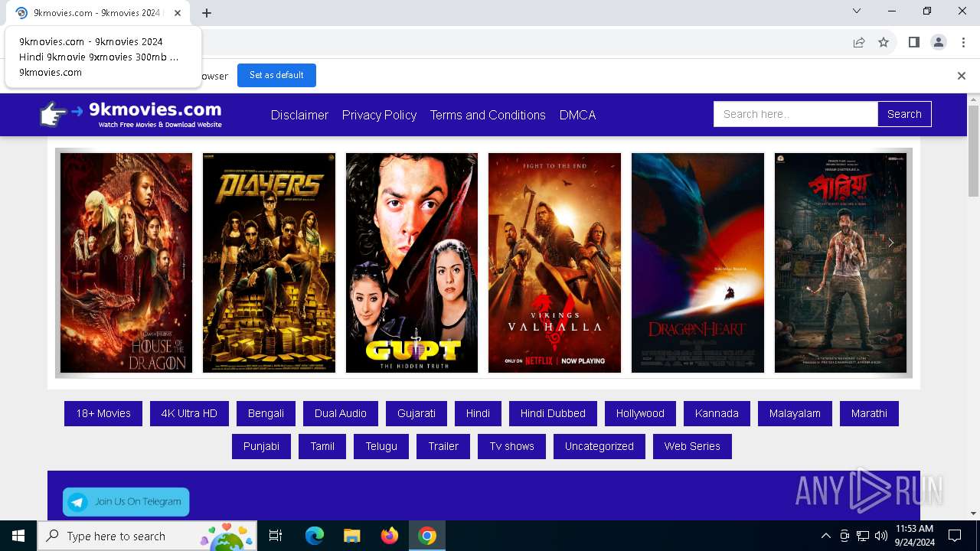Open Vikings Valhalla poster
Image resolution: width=980 pixels, height=551 pixels.
click(x=554, y=262)
